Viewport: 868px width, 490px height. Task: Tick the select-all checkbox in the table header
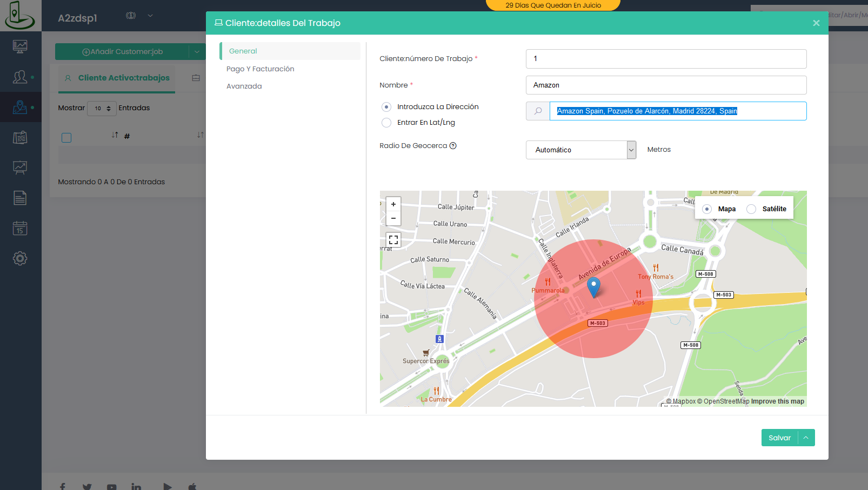coord(66,138)
